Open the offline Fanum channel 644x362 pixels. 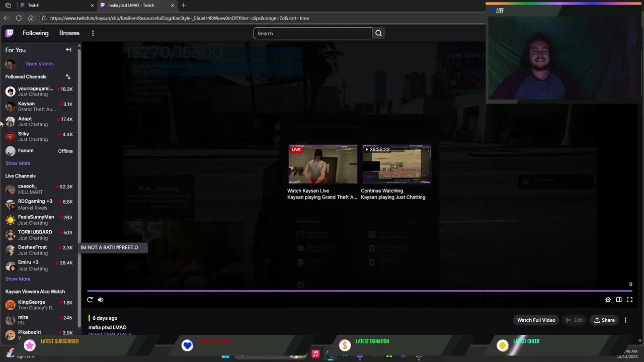tap(39, 151)
